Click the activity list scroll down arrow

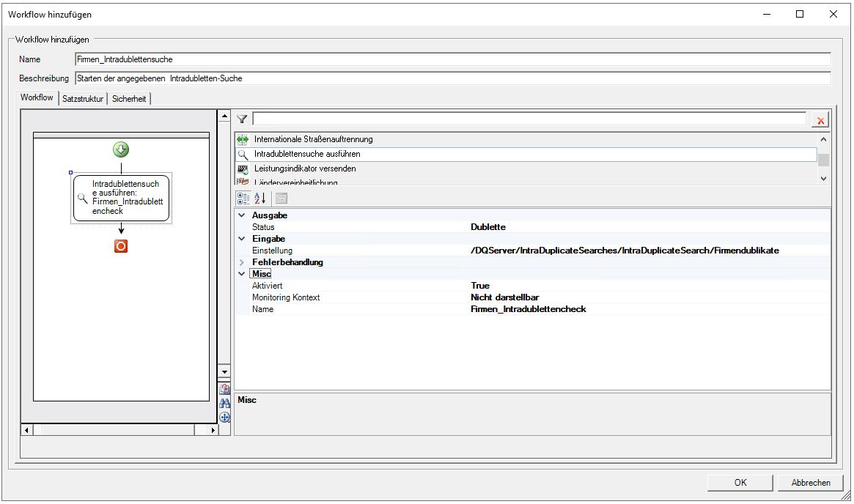823,179
